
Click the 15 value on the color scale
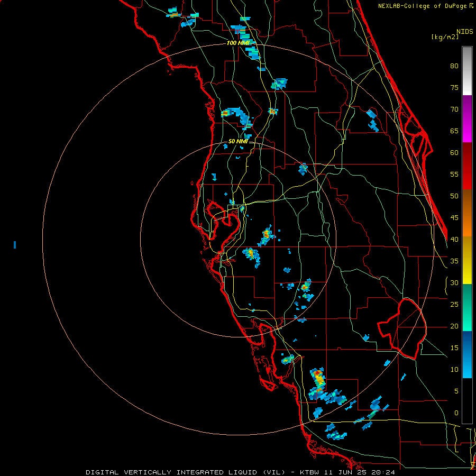coord(454,348)
